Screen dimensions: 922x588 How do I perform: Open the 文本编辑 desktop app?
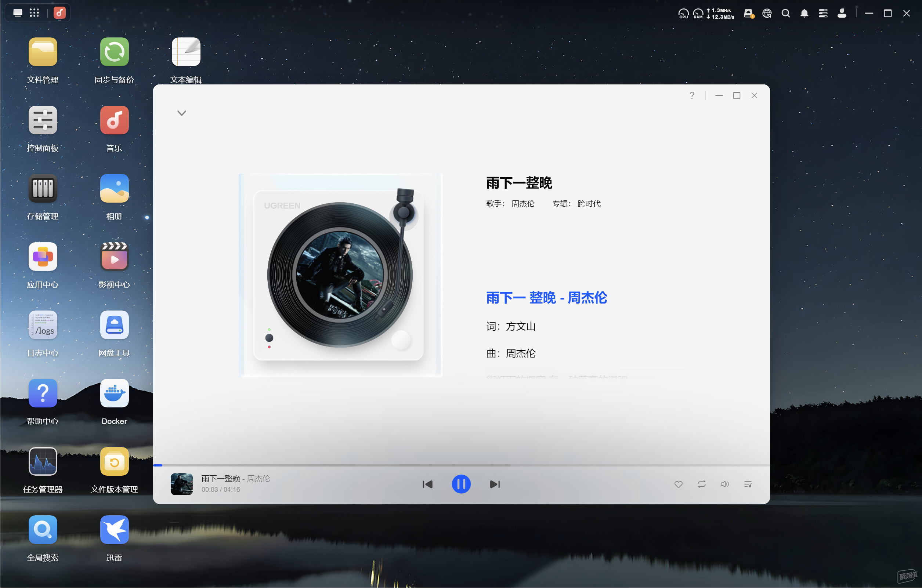[x=186, y=52]
